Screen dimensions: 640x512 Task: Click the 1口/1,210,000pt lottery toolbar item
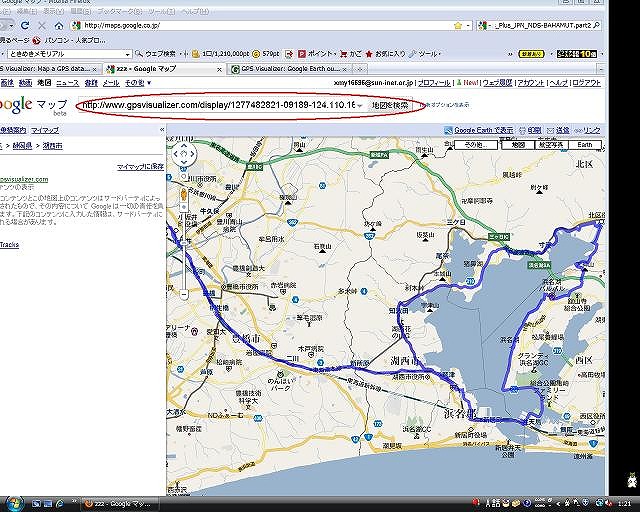click(220, 54)
